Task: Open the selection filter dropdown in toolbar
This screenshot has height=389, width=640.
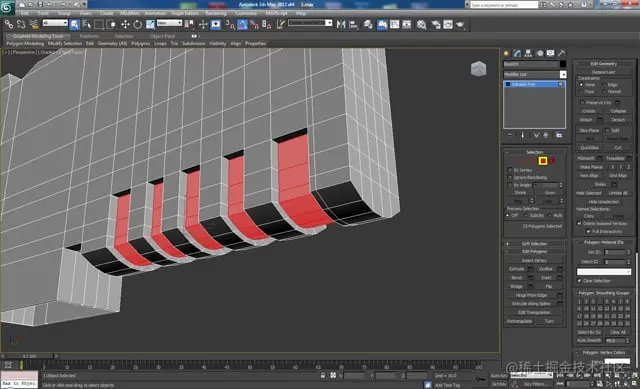Action: (x=55, y=23)
